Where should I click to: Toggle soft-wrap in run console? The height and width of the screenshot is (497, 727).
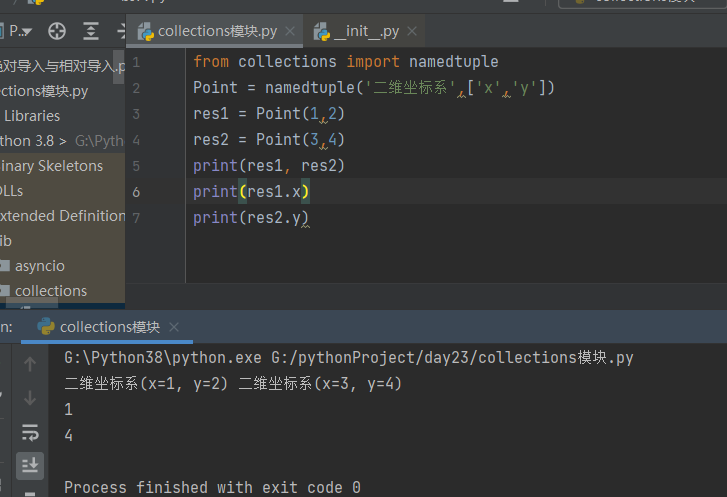tap(30, 432)
